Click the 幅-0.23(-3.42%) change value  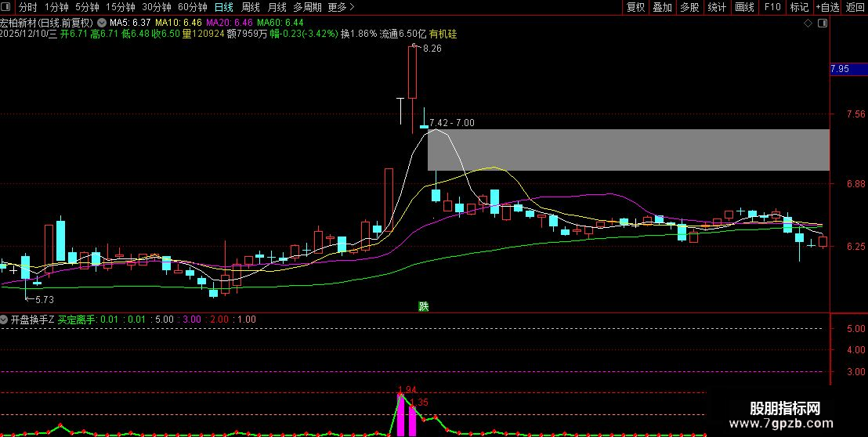[302, 34]
